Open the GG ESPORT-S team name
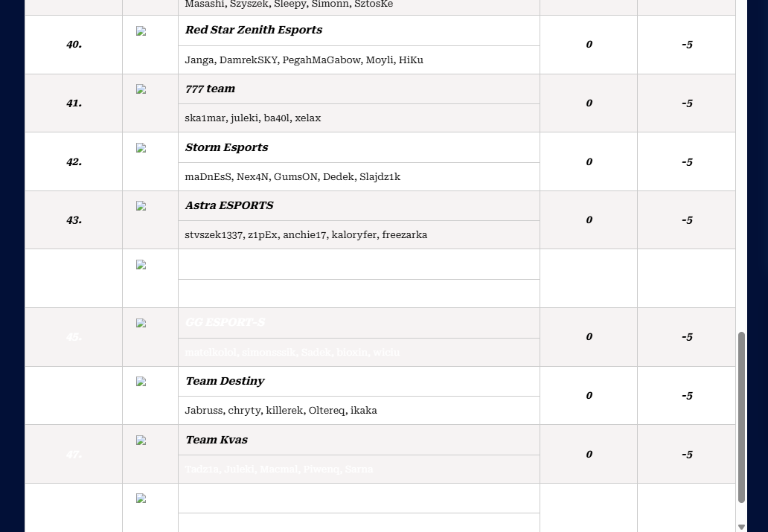The image size is (768, 532). (x=225, y=322)
